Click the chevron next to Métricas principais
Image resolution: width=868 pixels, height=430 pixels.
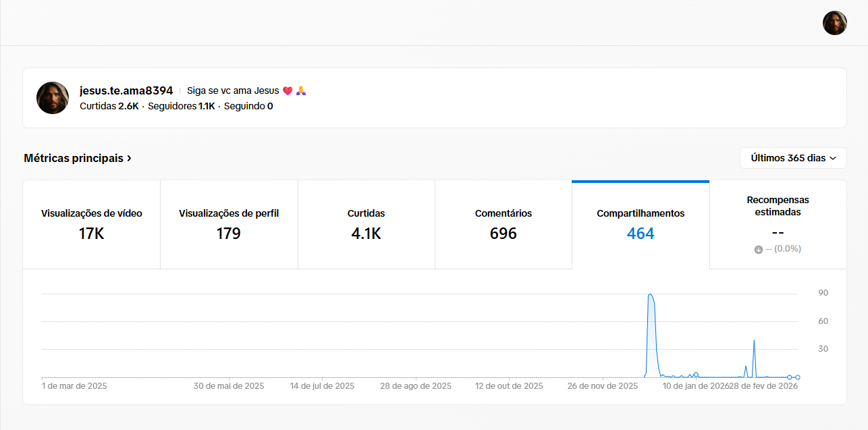coord(129,159)
